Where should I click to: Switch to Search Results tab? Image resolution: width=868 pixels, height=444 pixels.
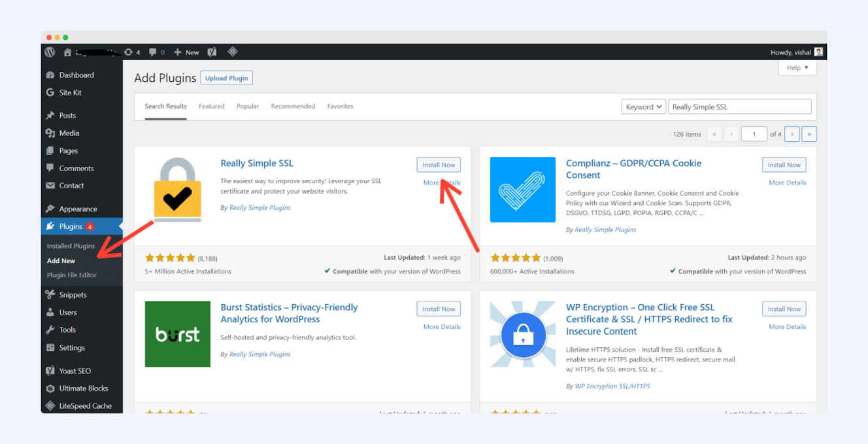165,106
